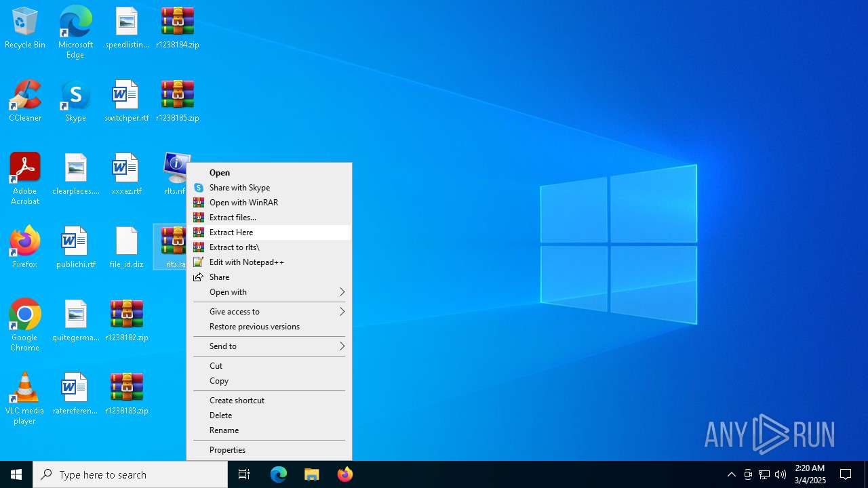This screenshot has height=488, width=868.
Task: Show hidden system tray icons
Action: click(x=731, y=474)
